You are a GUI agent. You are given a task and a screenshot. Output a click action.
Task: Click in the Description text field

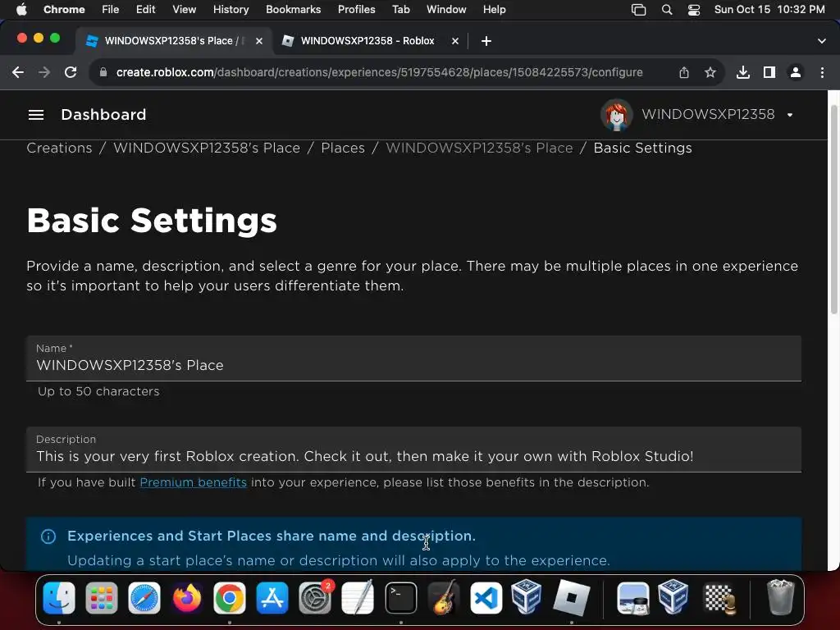point(413,450)
